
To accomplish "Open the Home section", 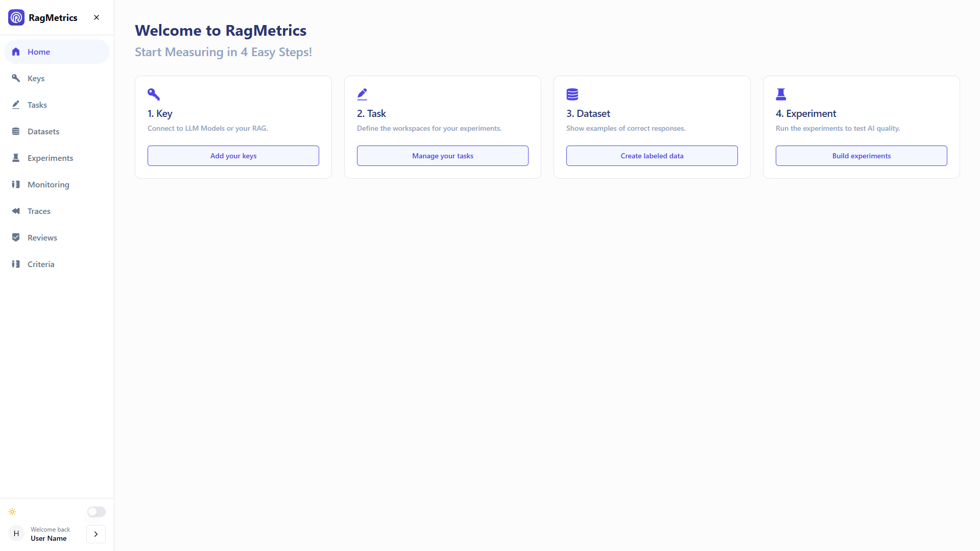I will (40, 51).
